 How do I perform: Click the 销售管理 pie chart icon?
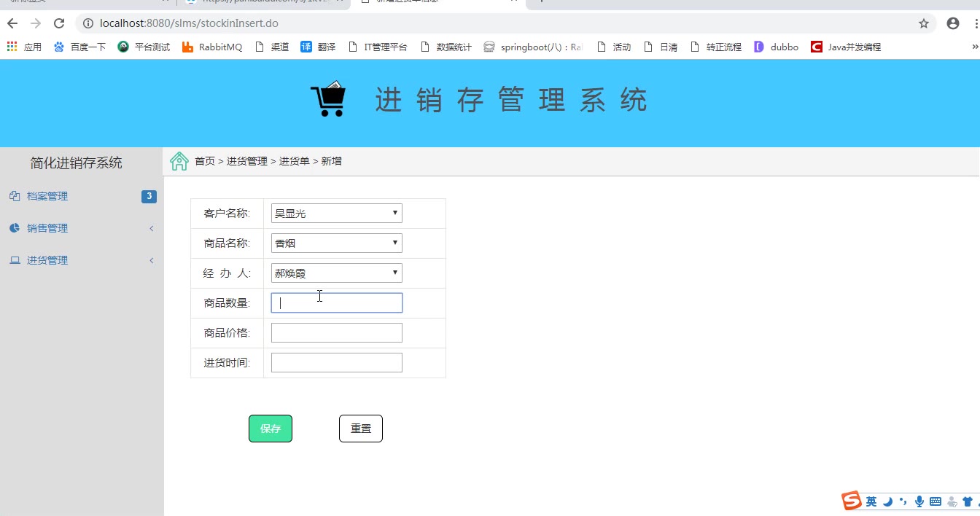pos(15,228)
